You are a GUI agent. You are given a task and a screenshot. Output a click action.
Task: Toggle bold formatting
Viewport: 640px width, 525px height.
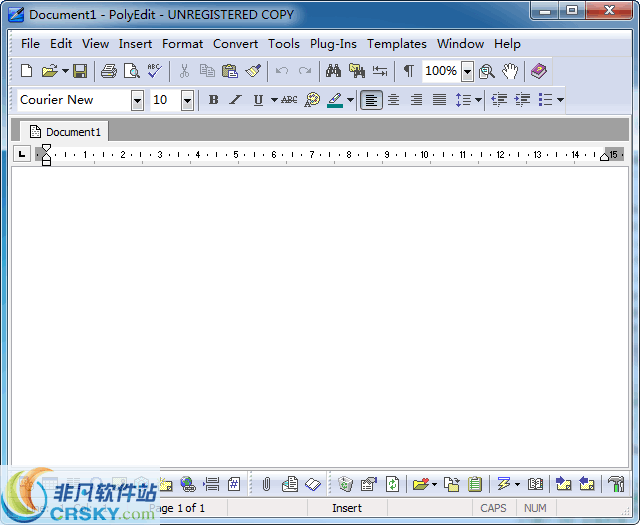(x=213, y=100)
